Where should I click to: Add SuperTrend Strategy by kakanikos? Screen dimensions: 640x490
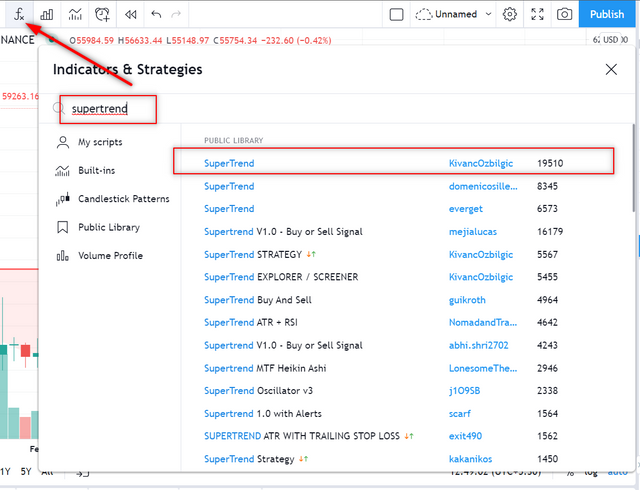(393, 459)
